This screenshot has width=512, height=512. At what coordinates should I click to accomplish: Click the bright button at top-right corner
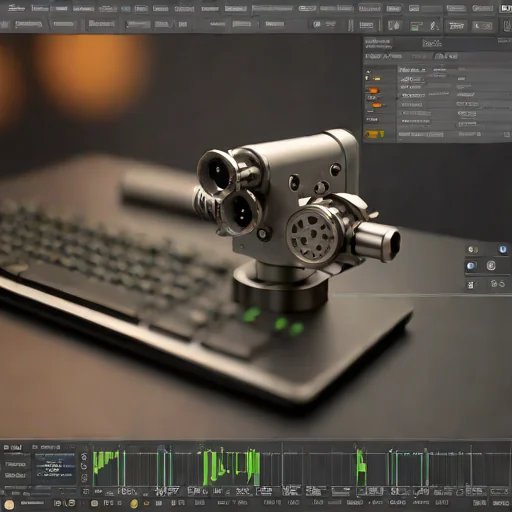pos(506,8)
